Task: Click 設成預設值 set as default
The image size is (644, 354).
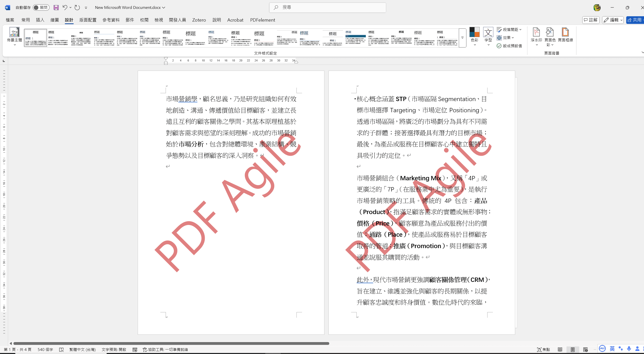Action: point(509,46)
